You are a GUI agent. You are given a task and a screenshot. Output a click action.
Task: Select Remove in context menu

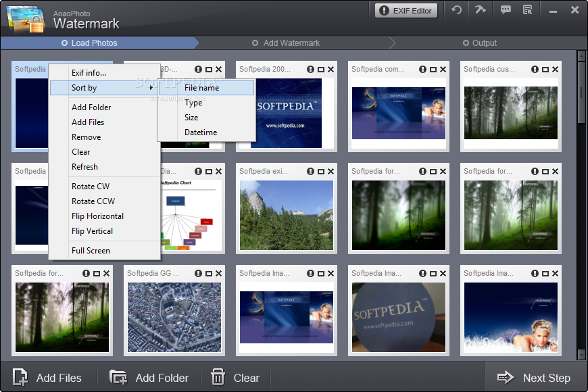(x=104, y=137)
